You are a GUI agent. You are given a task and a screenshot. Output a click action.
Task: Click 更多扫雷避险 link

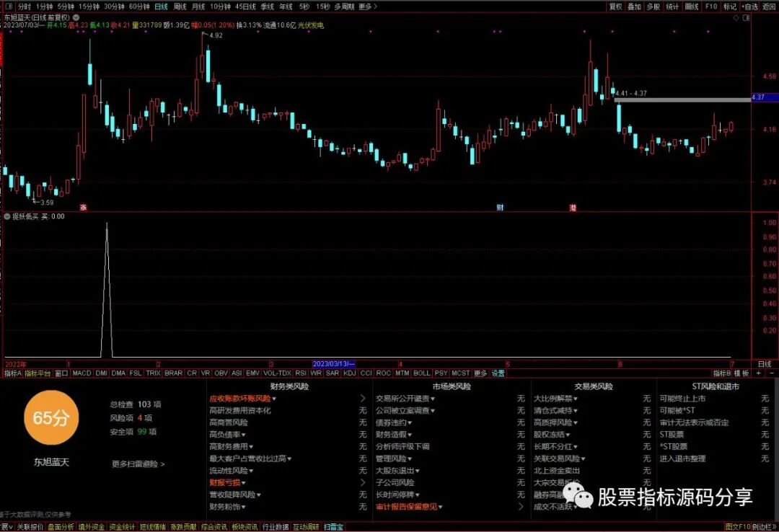[138, 464]
